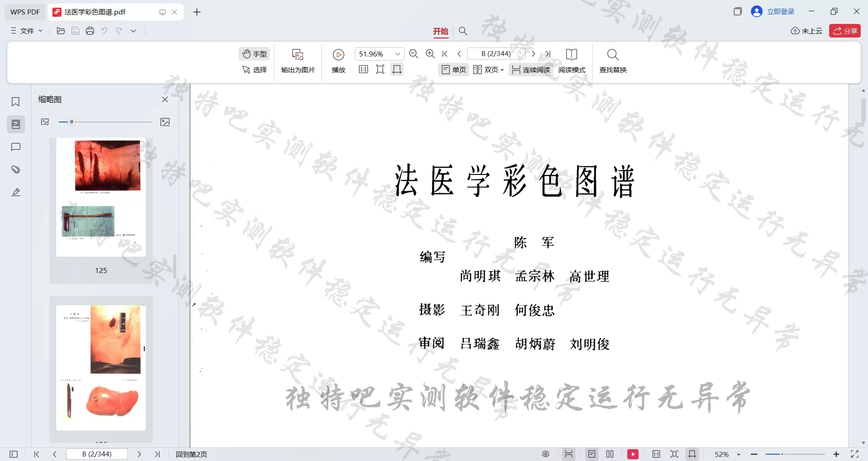
Task: Set zoom to 1:1 actual size
Action: tap(363, 69)
